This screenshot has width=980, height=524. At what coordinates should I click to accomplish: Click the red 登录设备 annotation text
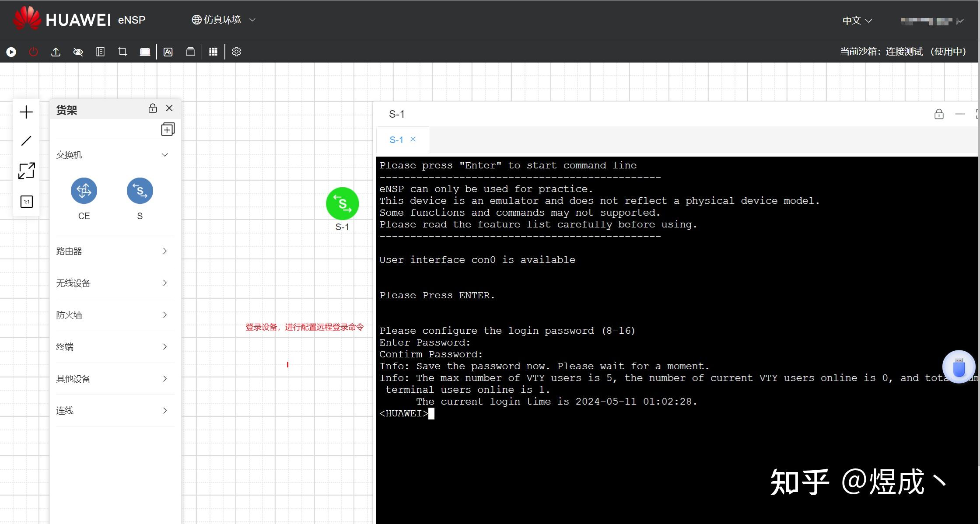[x=304, y=327]
